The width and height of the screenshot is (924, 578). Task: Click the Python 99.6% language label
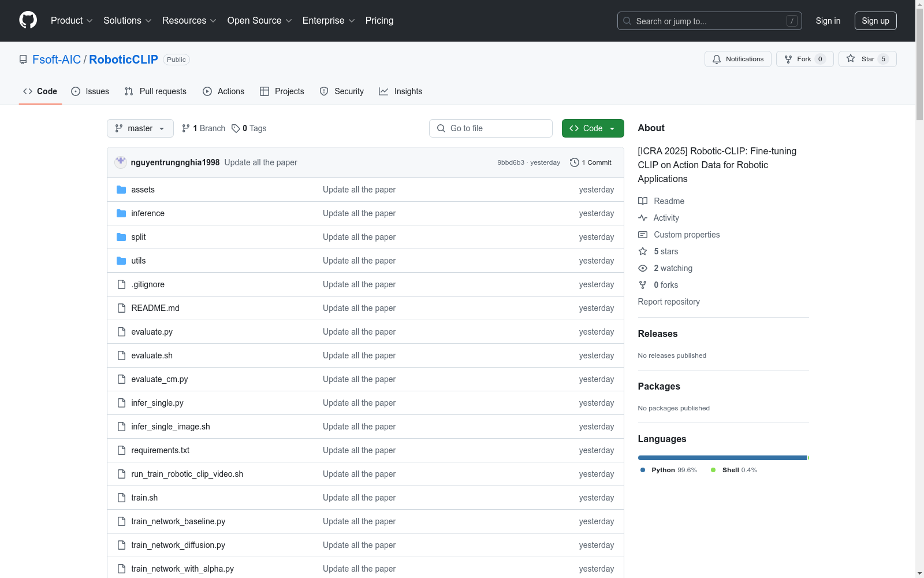tap(669, 470)
